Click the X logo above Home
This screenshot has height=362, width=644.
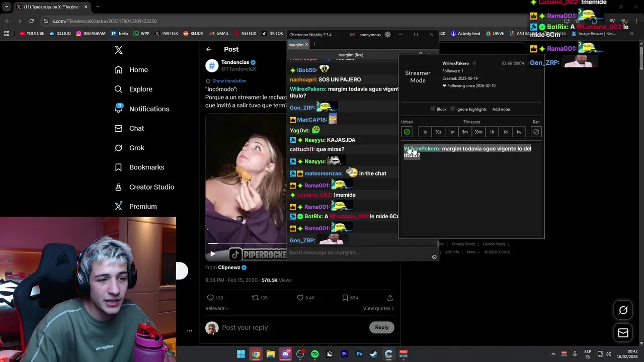(118, 50)
